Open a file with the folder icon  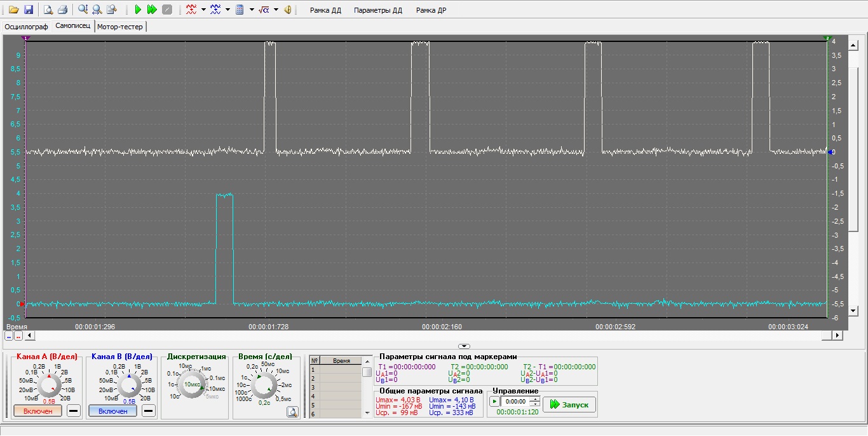14,10
